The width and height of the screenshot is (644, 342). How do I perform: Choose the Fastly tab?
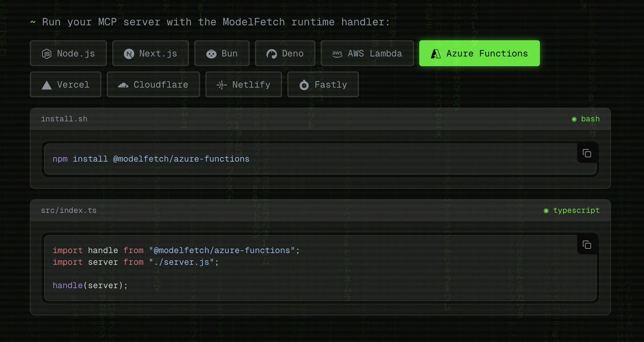click(x=323, y=84)
